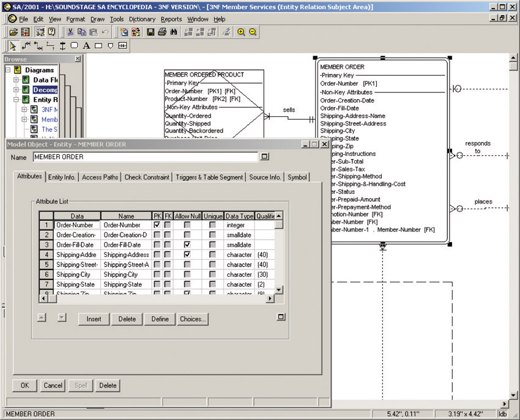The width and height of the screenshot is (520, 420).
Task: Open the Dictionary menu
Action: pyautogui.click(x=142, y=19)
